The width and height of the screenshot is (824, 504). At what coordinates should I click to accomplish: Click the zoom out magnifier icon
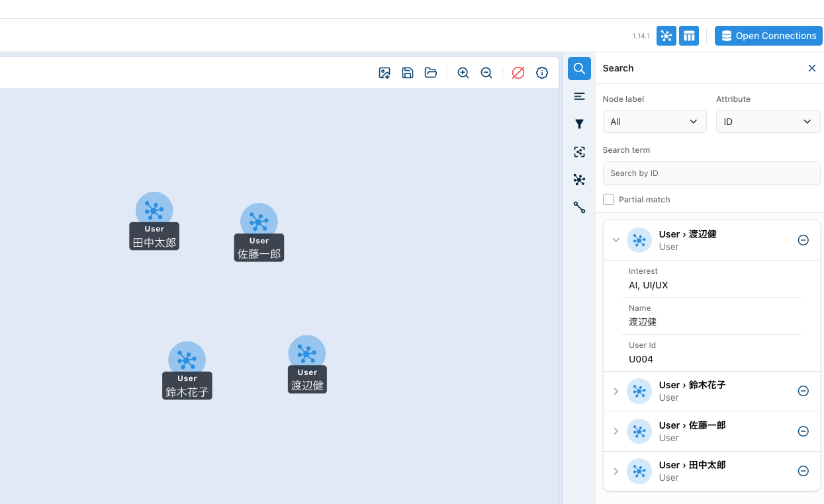point(486,73)
